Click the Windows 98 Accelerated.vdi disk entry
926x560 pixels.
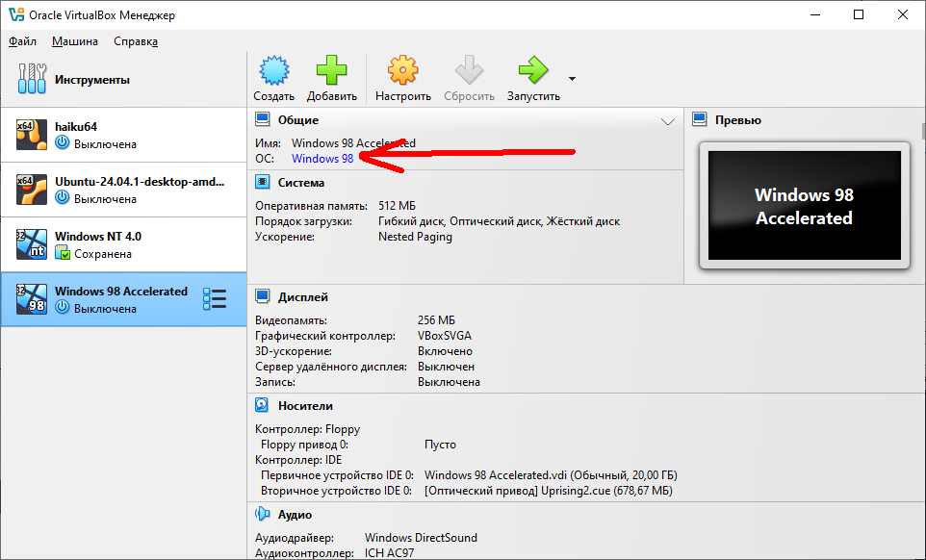click(551, 475)
